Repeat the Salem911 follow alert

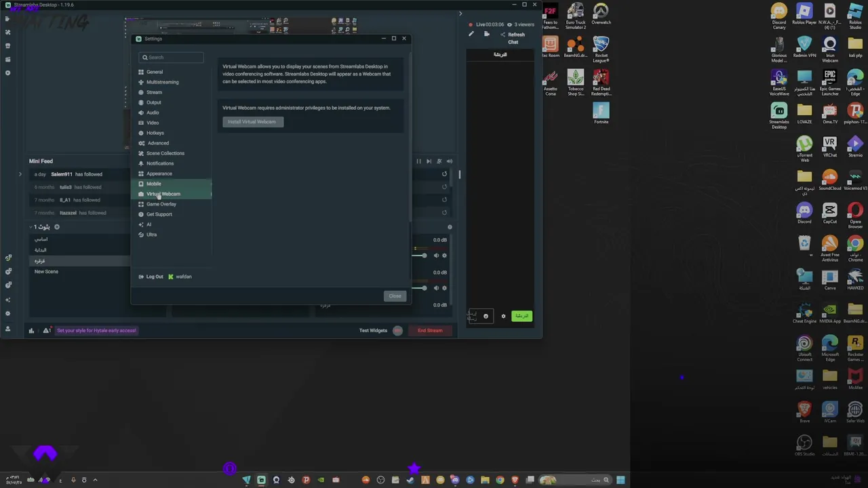point(444,174)
